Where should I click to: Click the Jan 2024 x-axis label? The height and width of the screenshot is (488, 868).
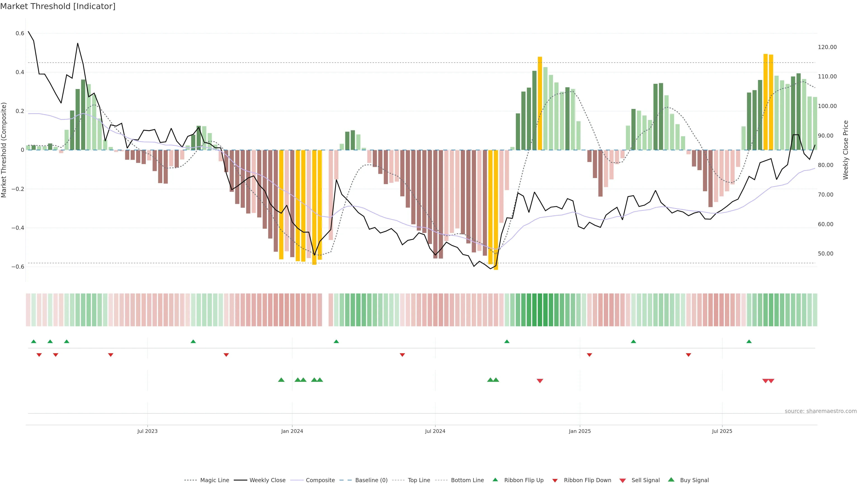tap(292, 431)
